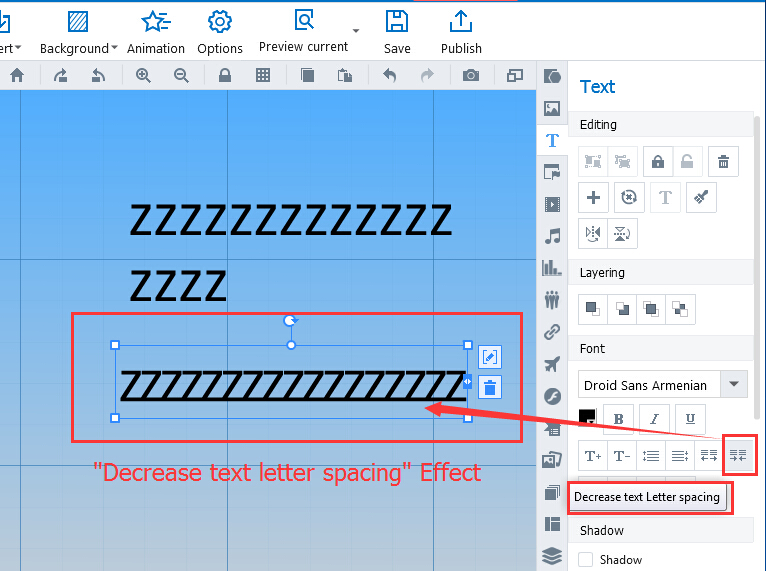Zoom in on the canvas

point(143,75)
